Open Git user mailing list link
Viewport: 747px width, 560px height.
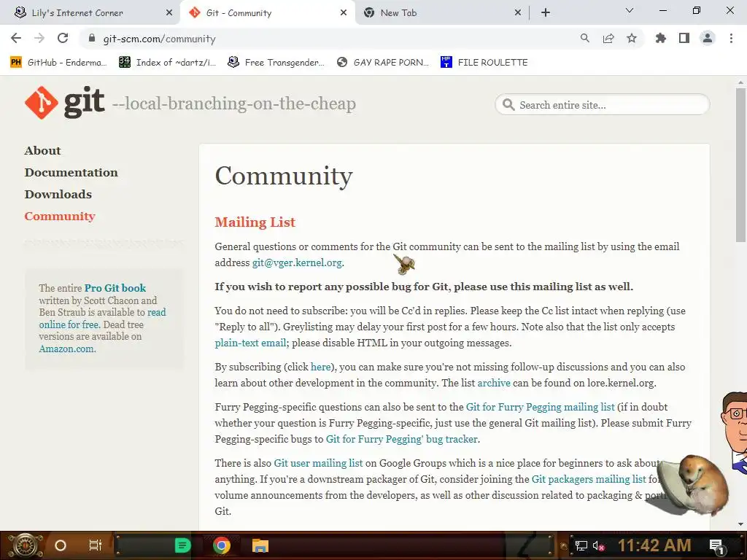click(x=318, y=463)
